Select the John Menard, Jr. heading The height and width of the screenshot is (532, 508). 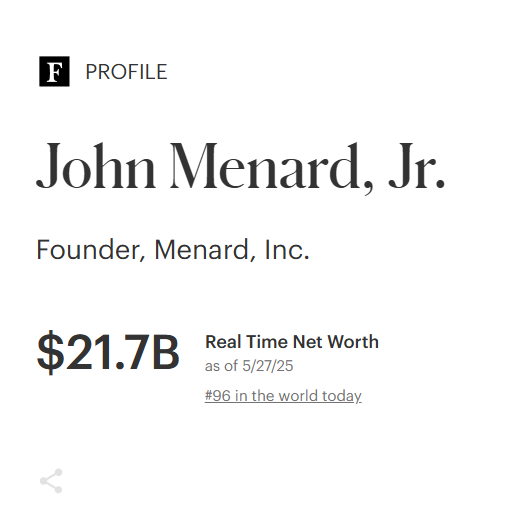[x=241, y=166]
